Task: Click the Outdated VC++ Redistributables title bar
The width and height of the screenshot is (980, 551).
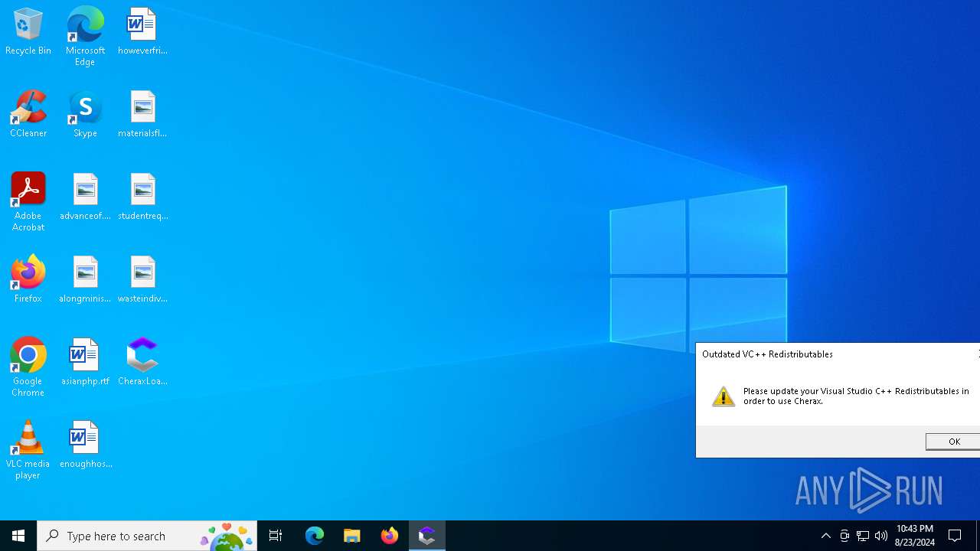Action: tap(838, 354)
